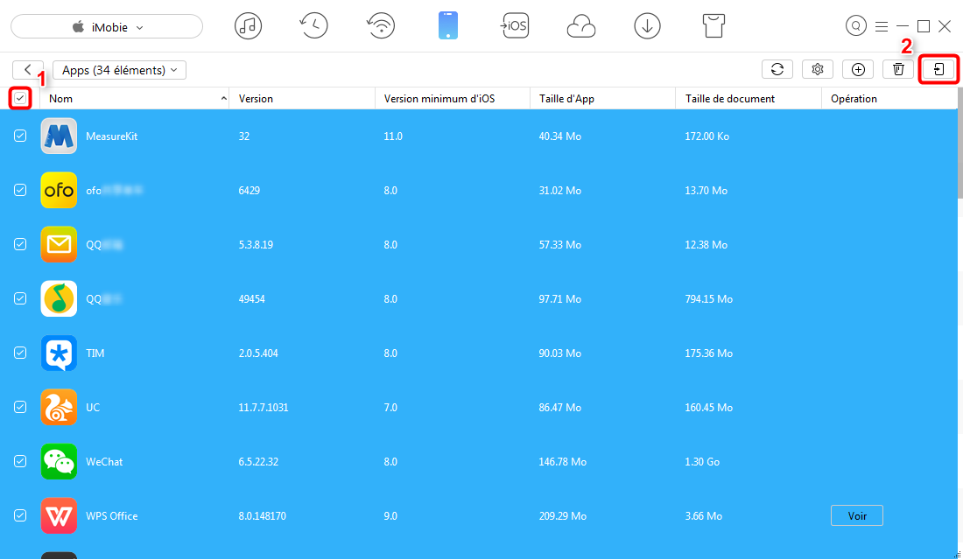Open the history clock backup icon
The width and height of the screenshot is (963, 560).
tap(313, 26)
